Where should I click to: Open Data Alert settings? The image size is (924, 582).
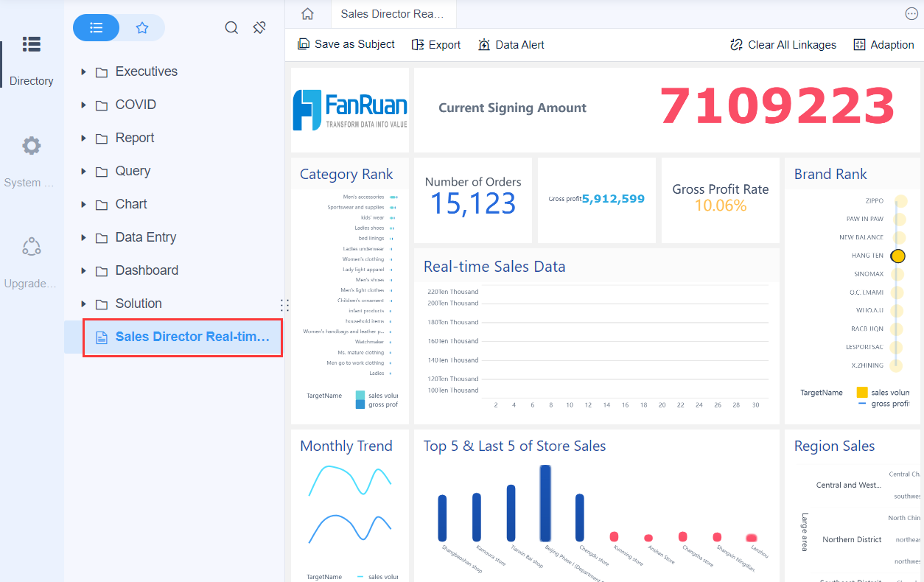point(511,44)
